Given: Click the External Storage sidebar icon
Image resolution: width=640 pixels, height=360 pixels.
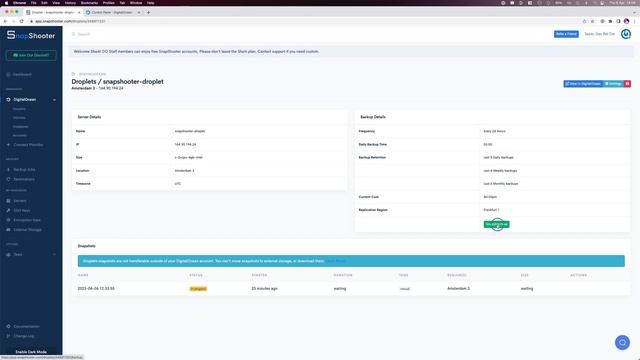Looking at the screenshot, I should (8, 230).
